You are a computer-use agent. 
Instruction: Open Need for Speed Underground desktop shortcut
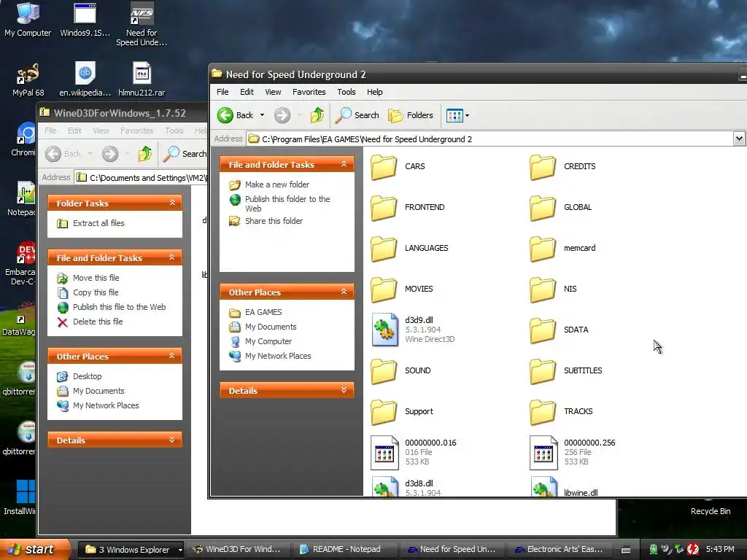(142, 24)
